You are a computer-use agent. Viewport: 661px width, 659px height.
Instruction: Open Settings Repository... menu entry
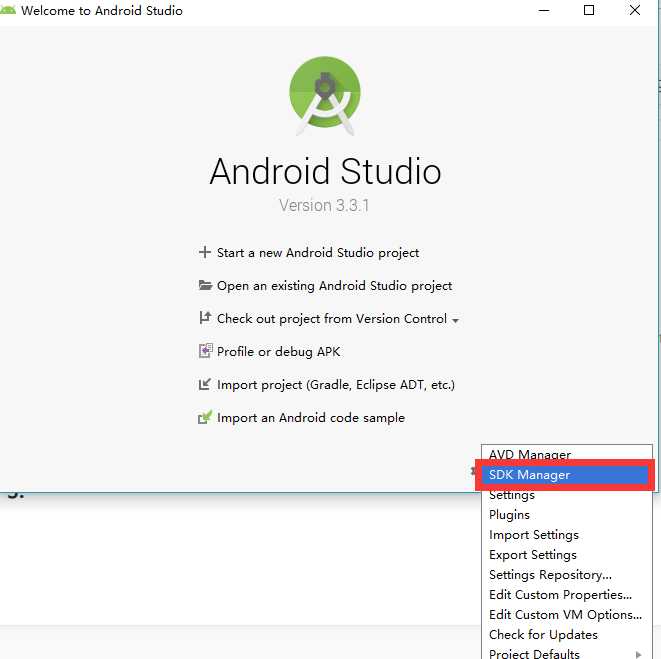coord(567,575)
